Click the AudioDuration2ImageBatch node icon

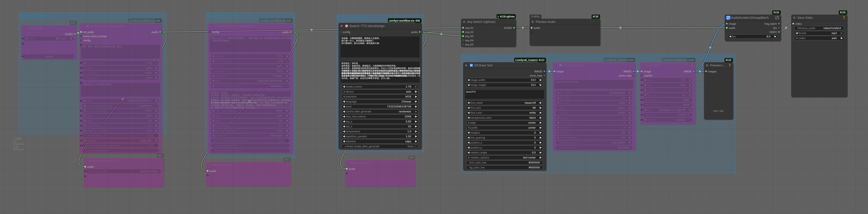click(728, 18)
